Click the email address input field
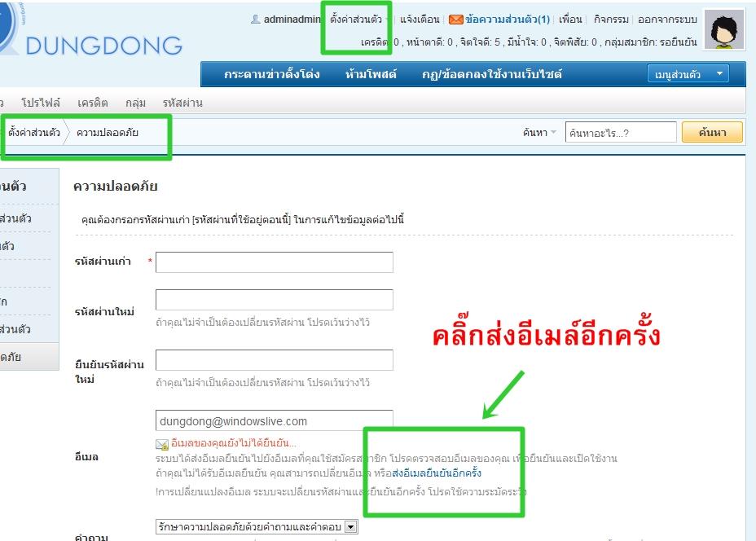 click(274, 421)
